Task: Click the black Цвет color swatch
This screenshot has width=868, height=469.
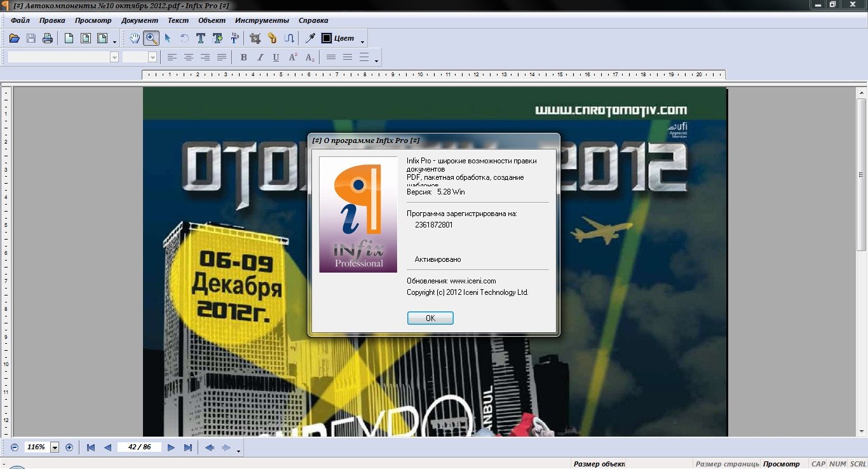Action: [x=327, y=38]
